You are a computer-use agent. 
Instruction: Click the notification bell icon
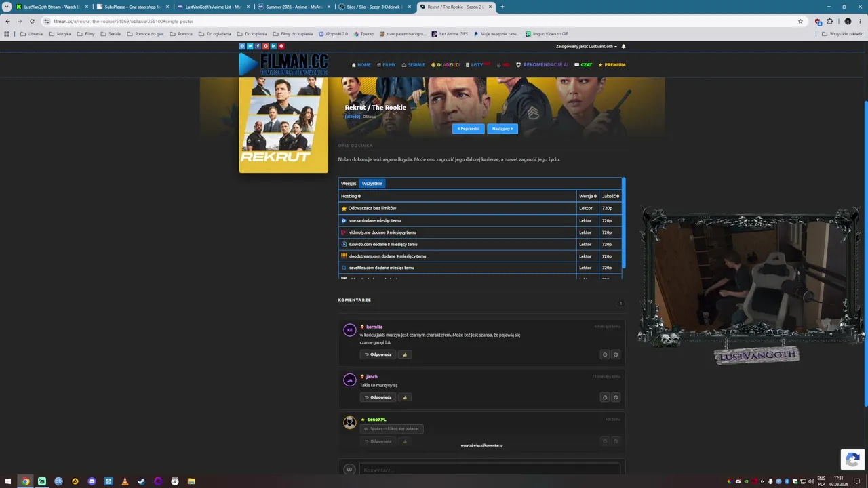tap(623, 46)
